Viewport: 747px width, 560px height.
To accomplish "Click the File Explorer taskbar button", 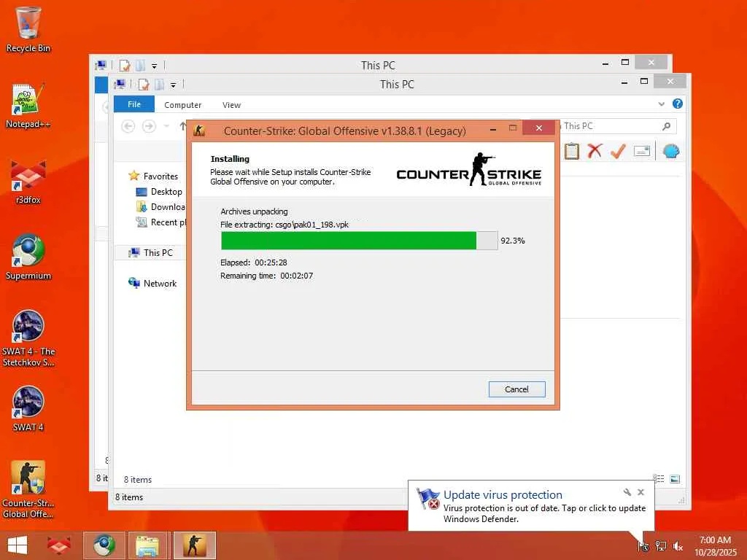I will [147, 545].
